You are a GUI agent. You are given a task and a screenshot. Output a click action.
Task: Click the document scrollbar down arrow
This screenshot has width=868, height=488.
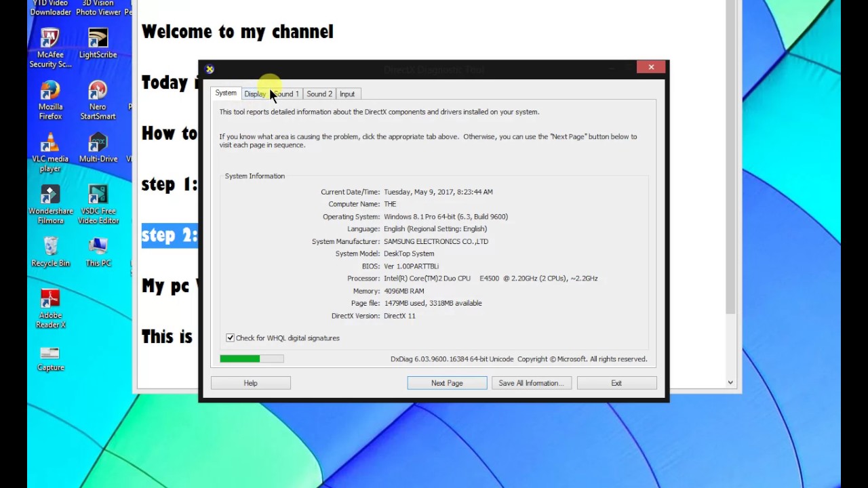tap(730, 382)
